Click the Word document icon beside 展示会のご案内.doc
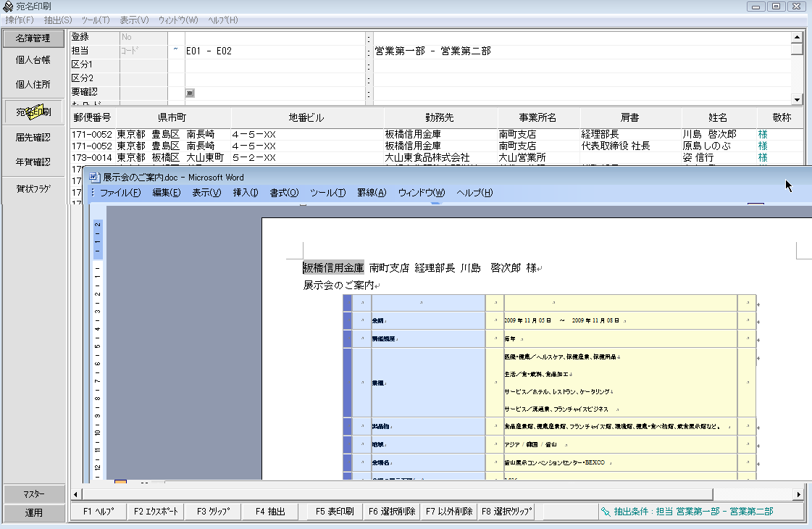 tap(94, 178)
